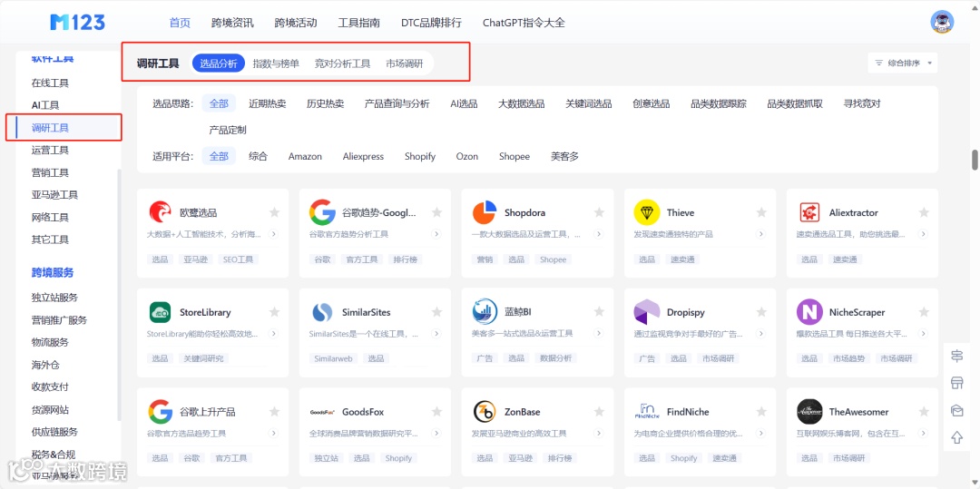Click the mail envelope icon in floating sidebar
Image resolution: width=980 pixels, height=489 pixels.
[957, 410]
